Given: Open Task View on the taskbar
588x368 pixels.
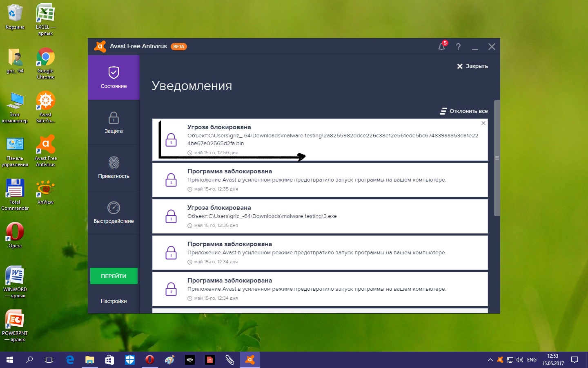Looking at the screenshot, I should [x=49, y=360].
